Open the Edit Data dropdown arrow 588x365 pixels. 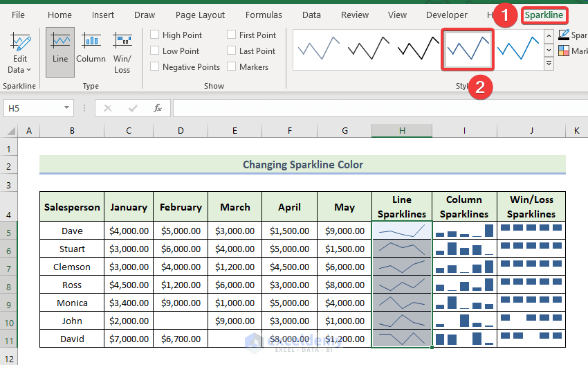tap(28, 70)
